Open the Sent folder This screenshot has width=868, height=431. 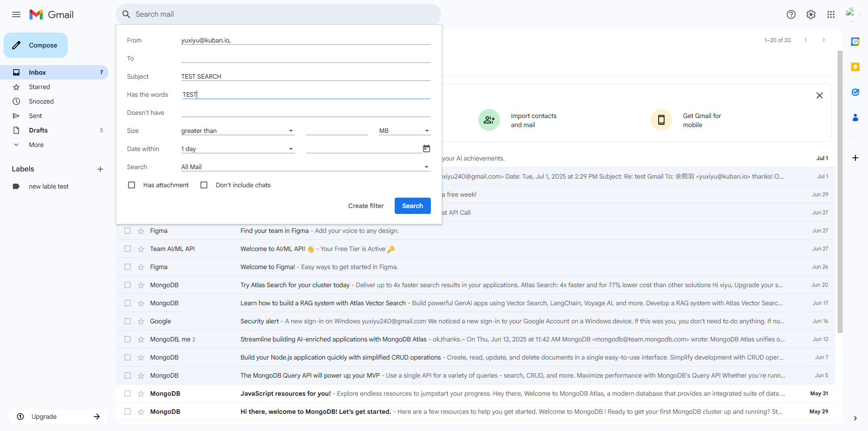tap(54, 116)
